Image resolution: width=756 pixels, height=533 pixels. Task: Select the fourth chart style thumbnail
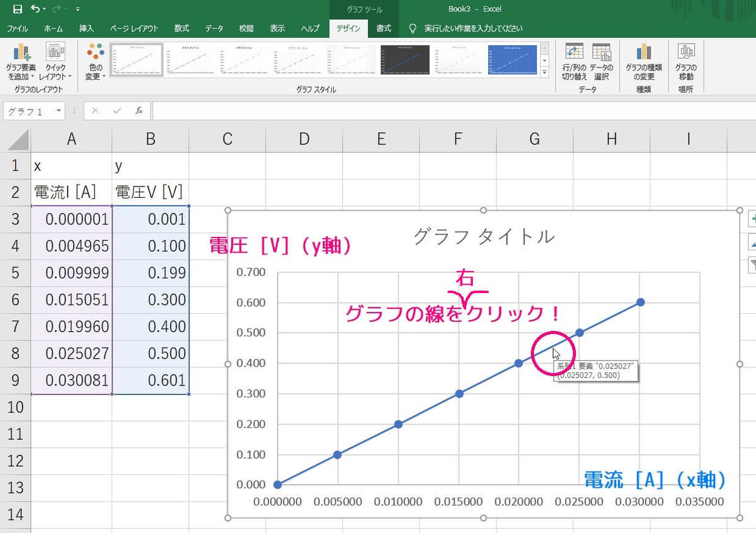[298, 60]
